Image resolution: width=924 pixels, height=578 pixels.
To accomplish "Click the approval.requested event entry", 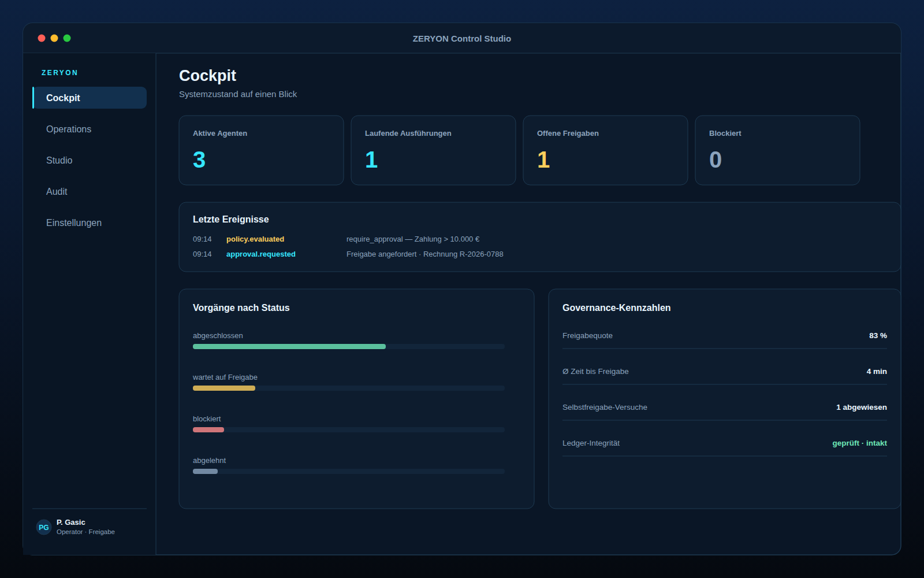I will pyautogui.click(x=261, y=254).
